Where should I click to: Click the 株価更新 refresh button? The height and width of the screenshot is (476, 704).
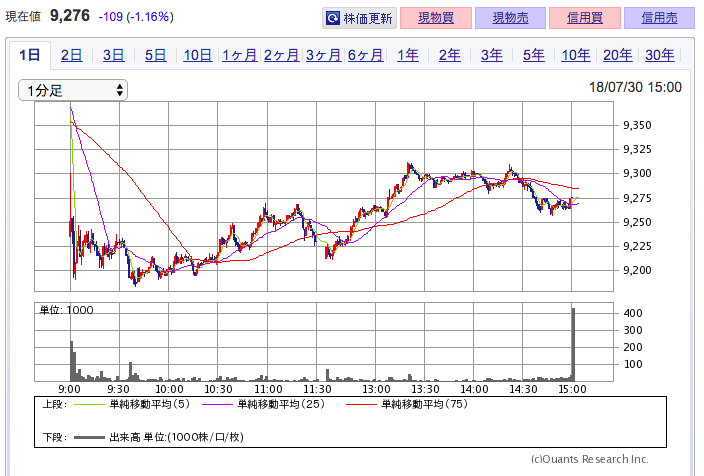pyautogui.click(x=359, y=18)
